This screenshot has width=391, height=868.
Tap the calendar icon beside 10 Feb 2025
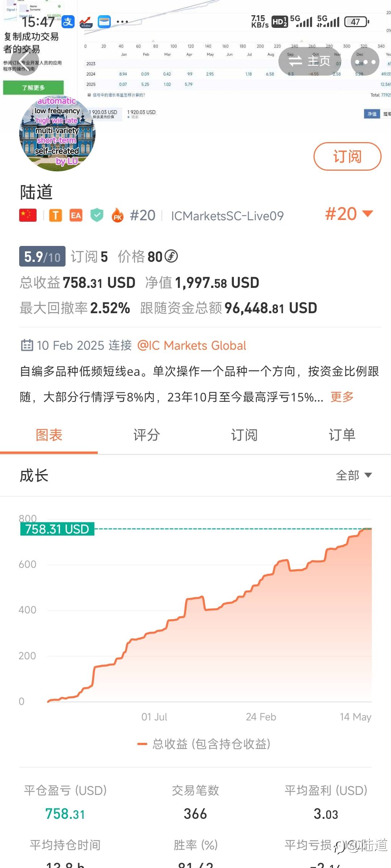(27, 345)
